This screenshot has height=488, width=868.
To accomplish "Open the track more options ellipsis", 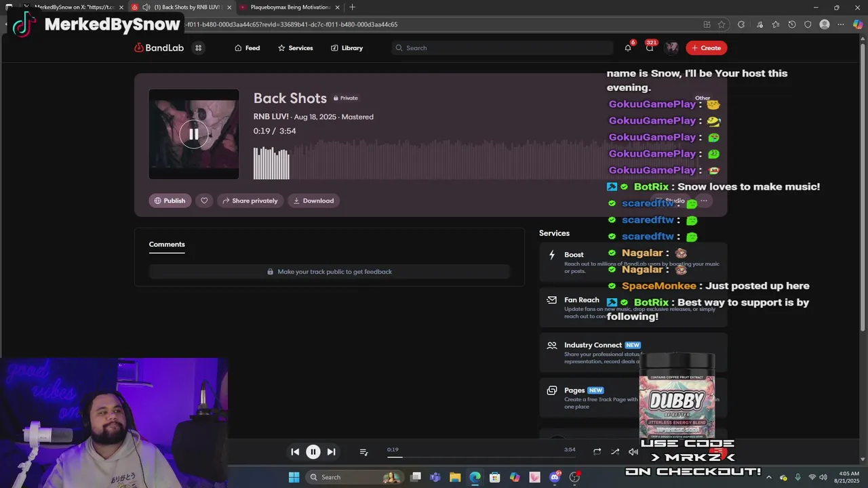I will (x=704, y=201).
